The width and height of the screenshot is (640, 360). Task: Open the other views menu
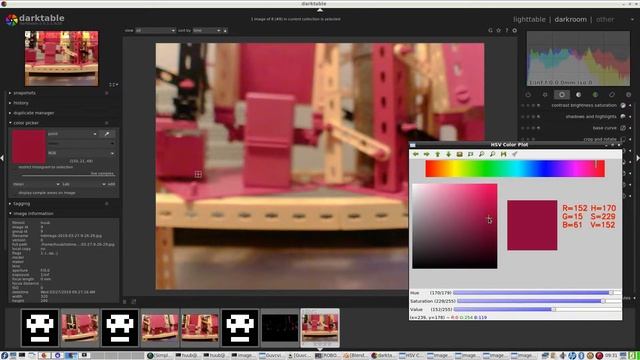click(605, 19)
